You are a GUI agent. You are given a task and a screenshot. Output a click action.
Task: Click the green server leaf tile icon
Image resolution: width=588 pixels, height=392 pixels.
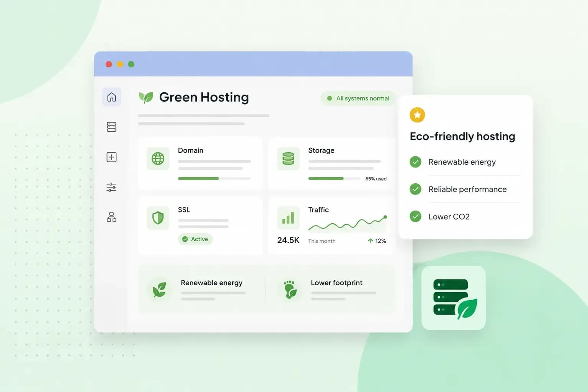pos(454,298)
